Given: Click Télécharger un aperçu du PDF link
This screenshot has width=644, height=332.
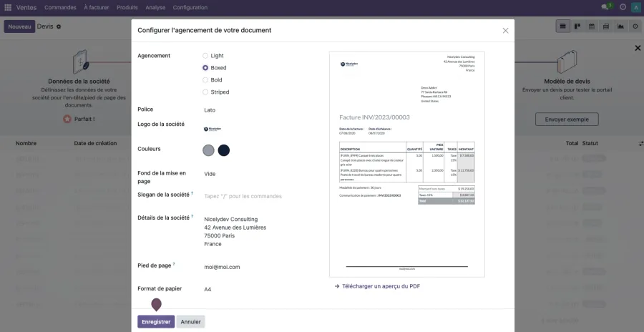Looking at the screenshot, I should point(381,286).
